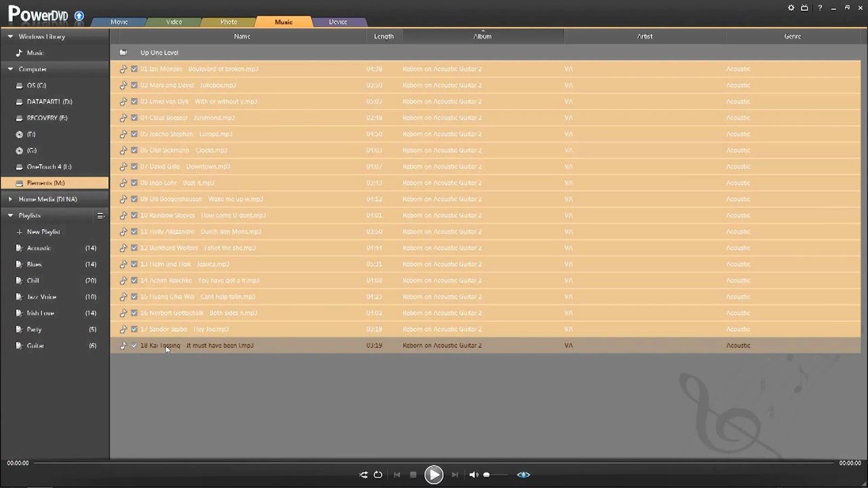Open the Chill playlist
This screenshot has width=868, height=488.
click(33, 281)
